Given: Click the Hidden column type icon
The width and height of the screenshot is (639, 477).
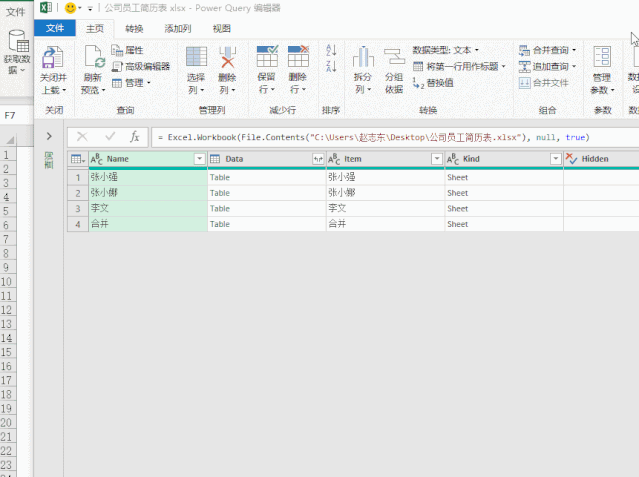Looking at the screenshot, I should pos(571,159).
